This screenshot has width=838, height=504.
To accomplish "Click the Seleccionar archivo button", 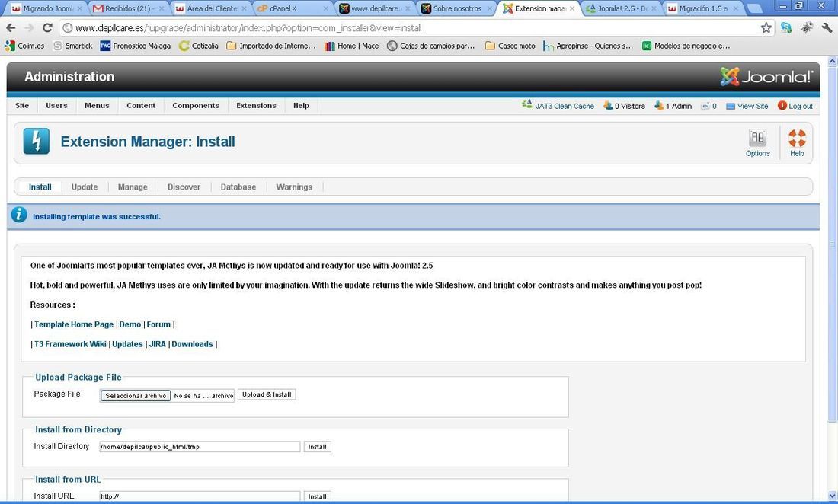I will pos(136,396).
